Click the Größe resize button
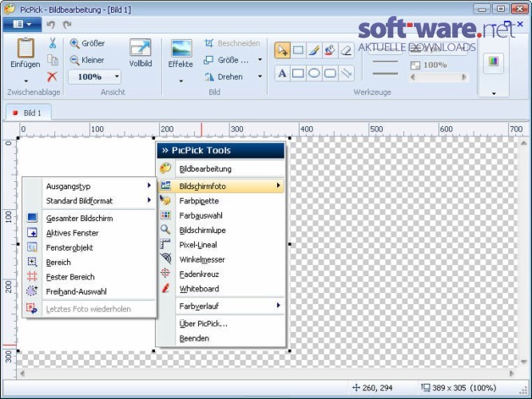 226,60
